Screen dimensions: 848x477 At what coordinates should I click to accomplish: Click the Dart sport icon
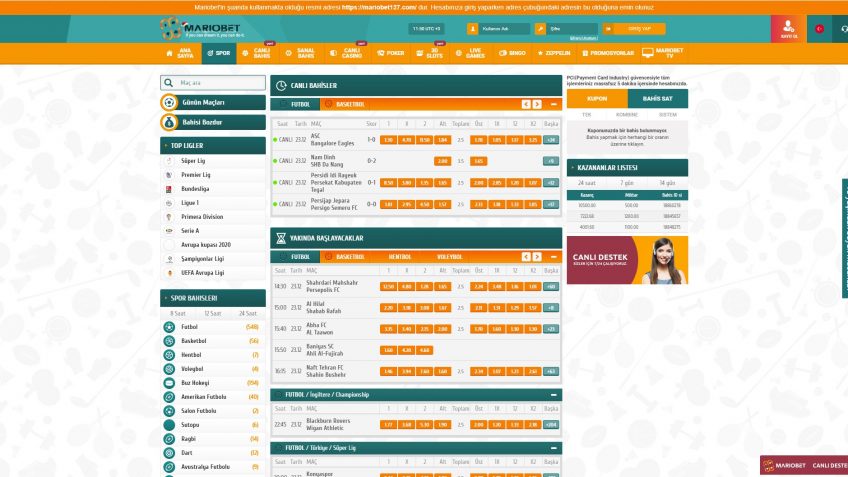tap(169, 453)
